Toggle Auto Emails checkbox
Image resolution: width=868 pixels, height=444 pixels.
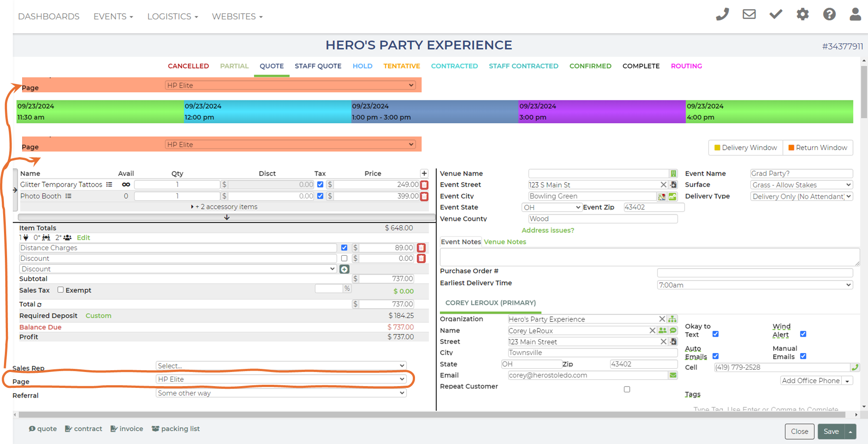[x=716, y=356]
